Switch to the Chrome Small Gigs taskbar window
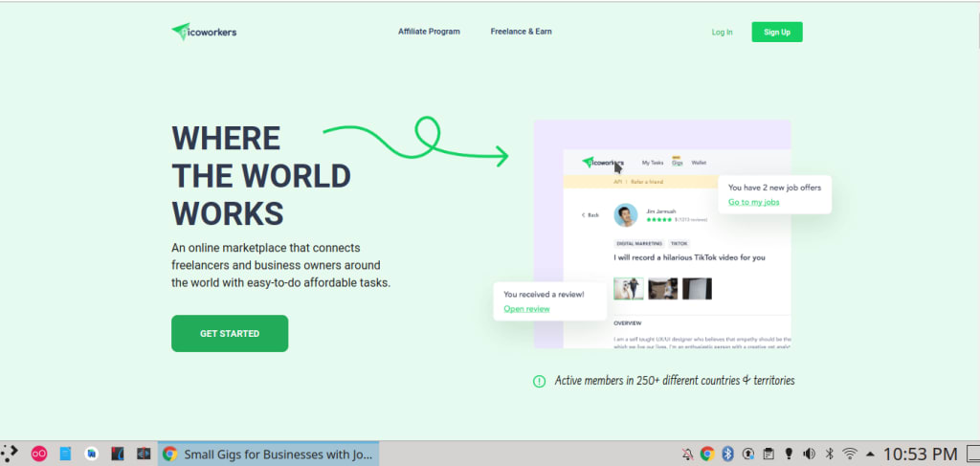The width and height of the screenshot is (980, 466). (x=269, y=454)
